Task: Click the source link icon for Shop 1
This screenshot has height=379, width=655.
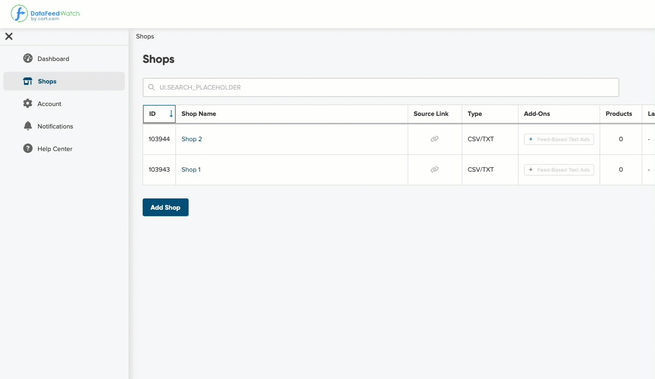Action: (x=434, y=169)
